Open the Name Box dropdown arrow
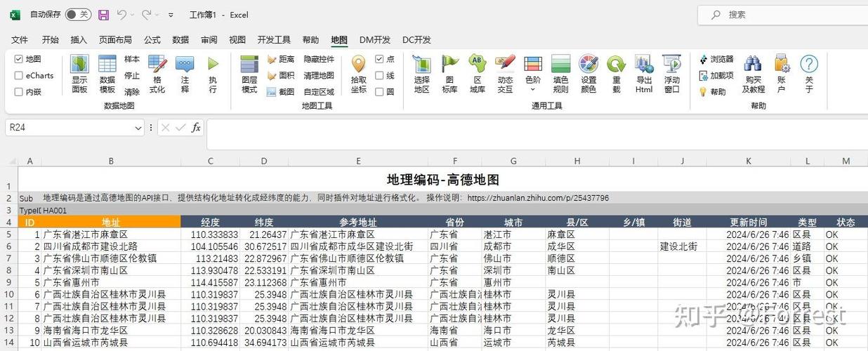This screenshot has height=351, width=868. [138, 128]
